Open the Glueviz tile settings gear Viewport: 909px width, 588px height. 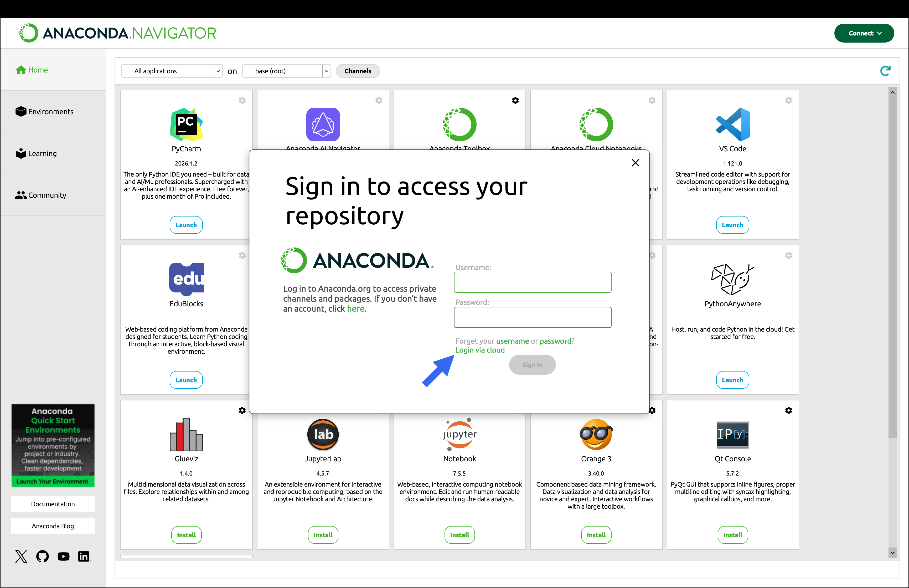click(x=242, y=410)
